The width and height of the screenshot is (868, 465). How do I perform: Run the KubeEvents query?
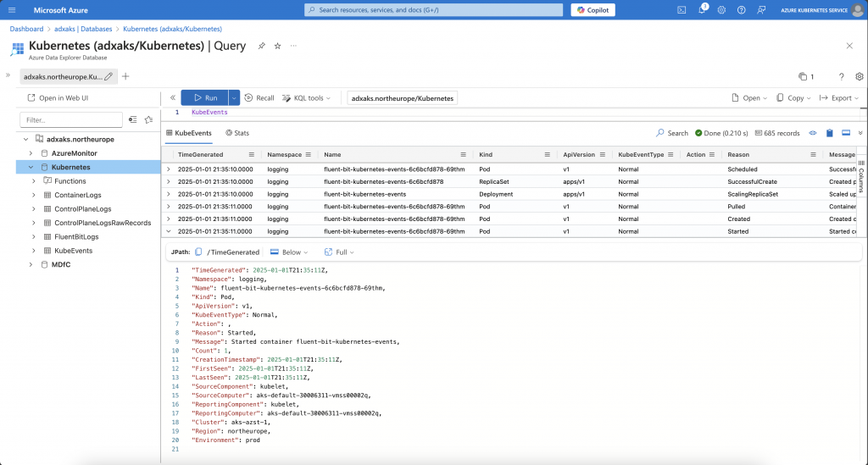point(204,98)
